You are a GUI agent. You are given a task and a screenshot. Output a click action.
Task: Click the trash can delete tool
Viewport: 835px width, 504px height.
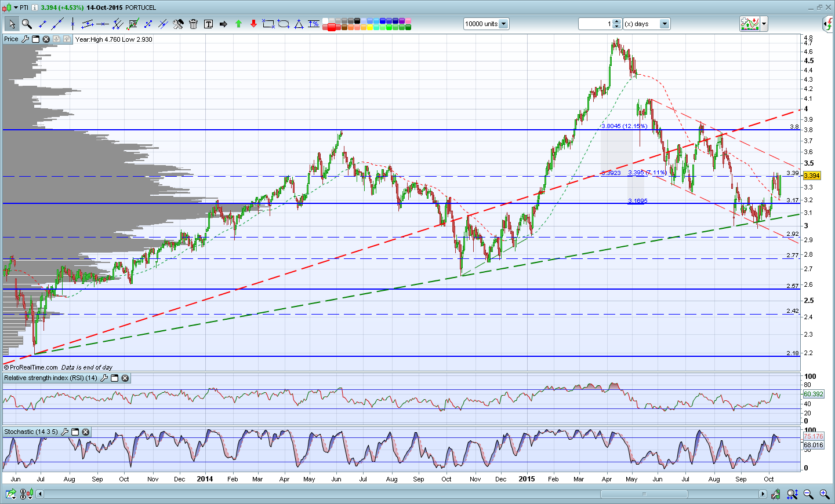click(x=193, y=24)
